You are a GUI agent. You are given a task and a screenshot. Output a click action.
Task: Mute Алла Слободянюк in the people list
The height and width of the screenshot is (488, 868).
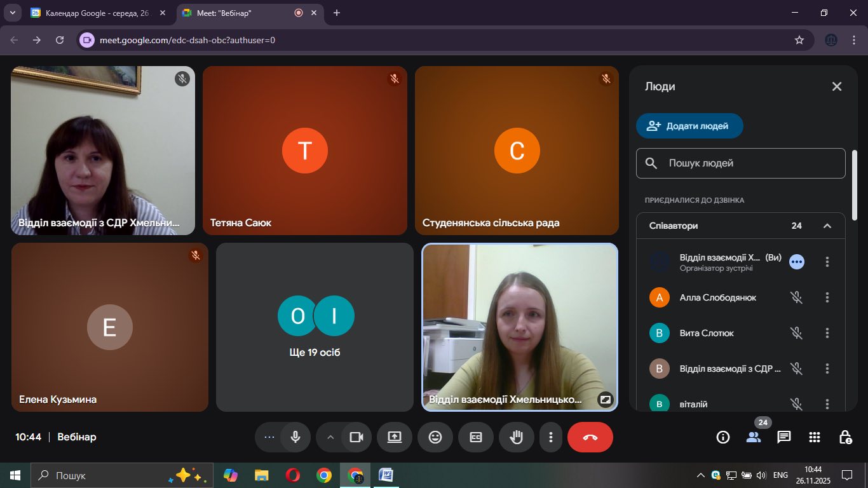(x=796, y=297)
